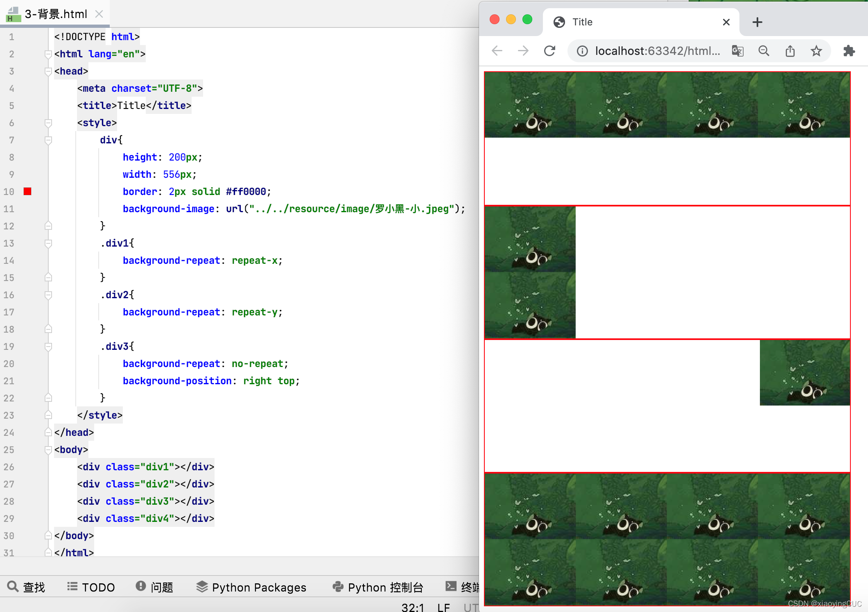Reload the browser page
This screenshot has width=868, height=612.
click(549, 51)
